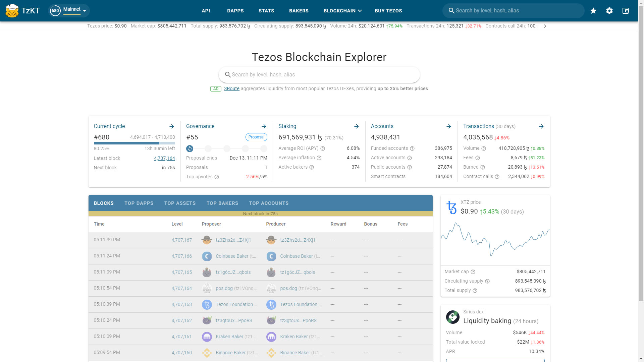Viewport: 644px width, 362px height.
Task: Open the BLOCKCHAIN dropdown menu
Action: pos(342,10)
